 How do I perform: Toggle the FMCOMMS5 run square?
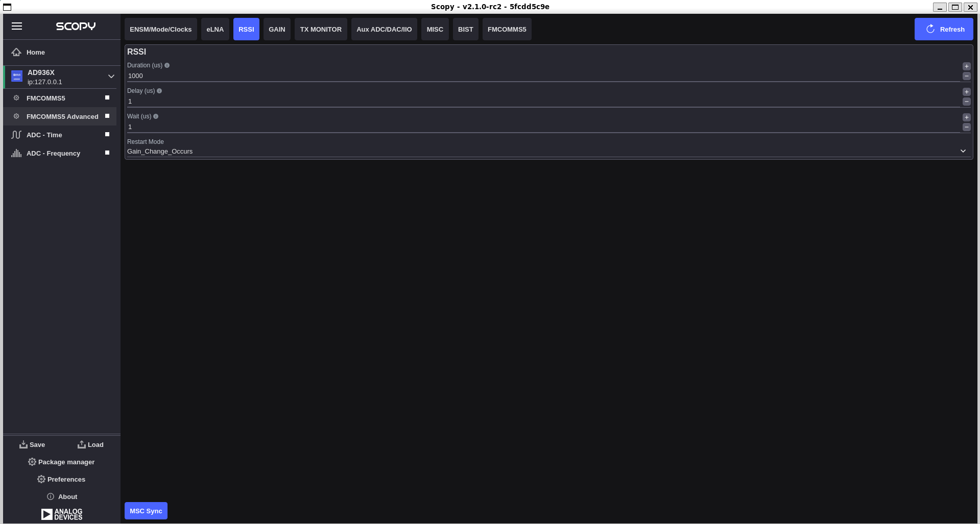pos(107,97)
